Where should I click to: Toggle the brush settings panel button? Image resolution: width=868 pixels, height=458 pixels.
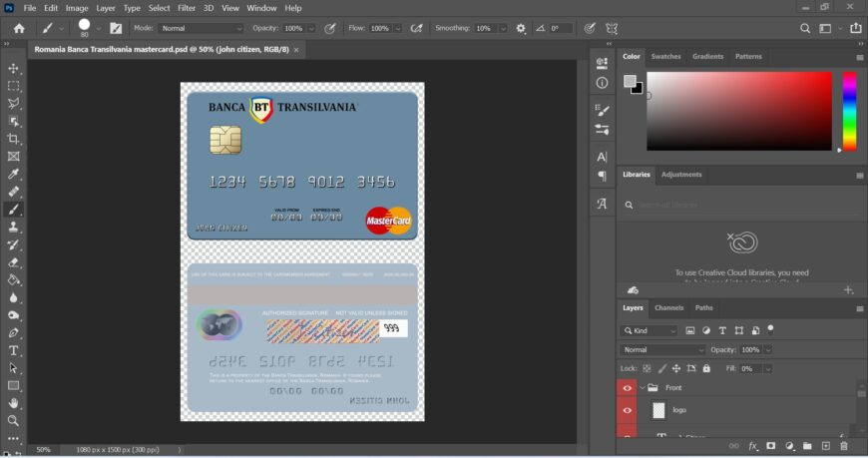[x=116, y=28]
